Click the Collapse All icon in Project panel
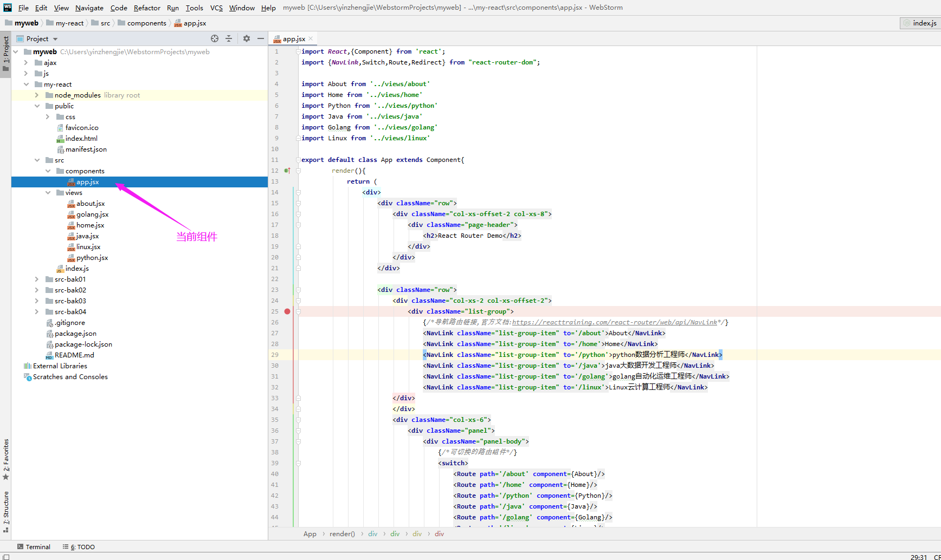This screenshot has height=560, width=941. pyautogui.click(x=229, y=38)
